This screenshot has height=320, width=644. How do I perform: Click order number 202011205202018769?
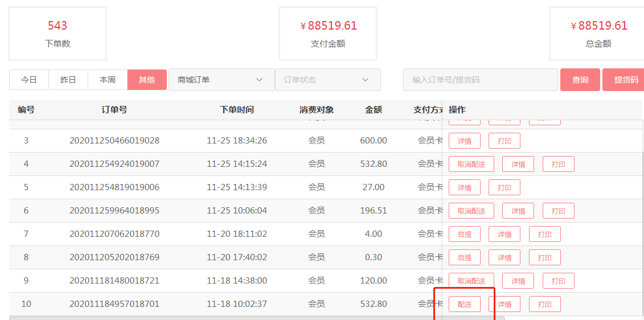point(114,258)
